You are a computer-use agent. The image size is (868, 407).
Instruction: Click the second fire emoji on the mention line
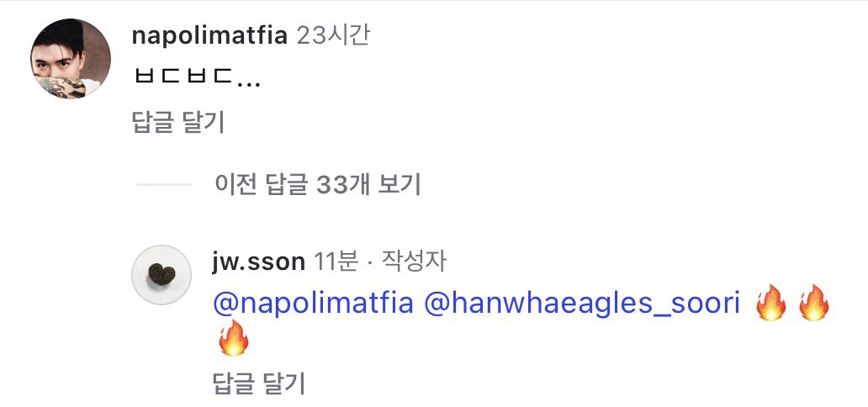pyautogui.click(x=812, y=303)
